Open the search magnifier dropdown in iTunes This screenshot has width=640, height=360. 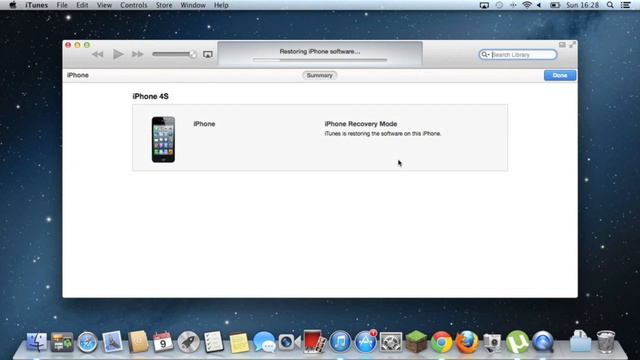click(x=485, y=55)
